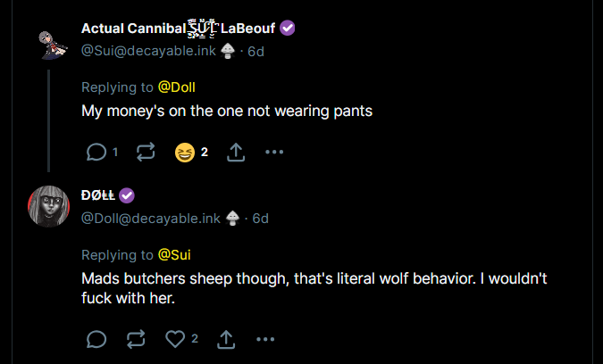Repost Sui's post
The image size is (603, 364).
[145, 153]
